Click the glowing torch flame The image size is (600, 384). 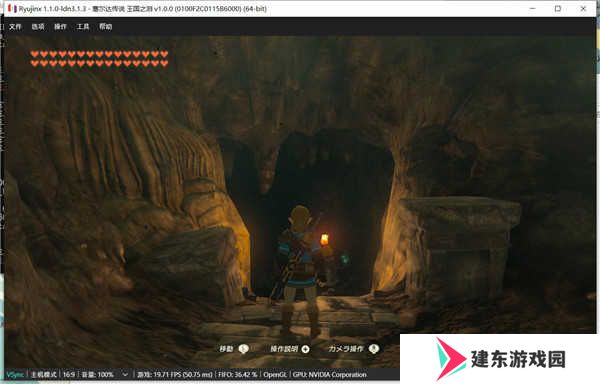coord(324,240)
